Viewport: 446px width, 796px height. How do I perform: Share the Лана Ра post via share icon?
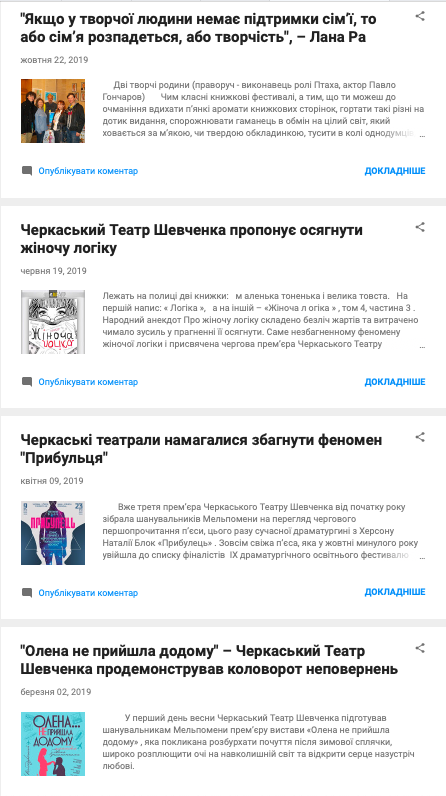click(420, 16)
